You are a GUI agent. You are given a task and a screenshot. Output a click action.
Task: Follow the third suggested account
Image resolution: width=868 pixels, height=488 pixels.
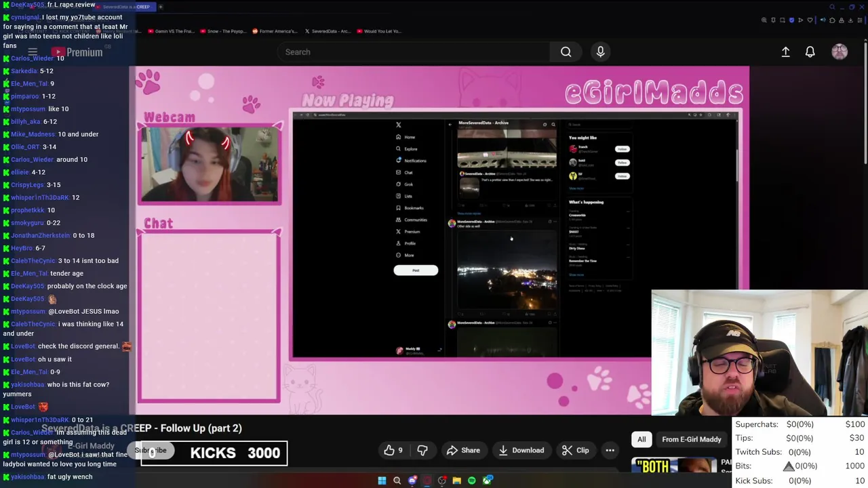(623, 176)
